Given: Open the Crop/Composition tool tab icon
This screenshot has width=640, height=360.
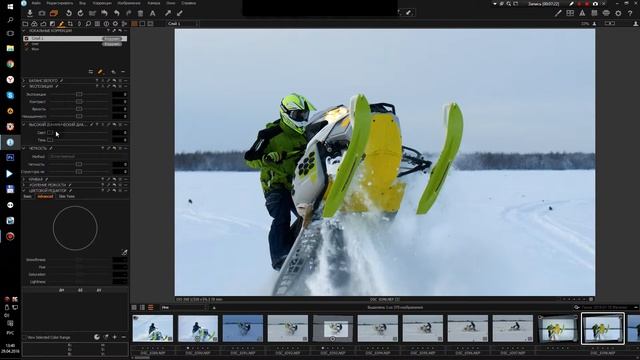Looking at the screenshot, I should 70,24.
